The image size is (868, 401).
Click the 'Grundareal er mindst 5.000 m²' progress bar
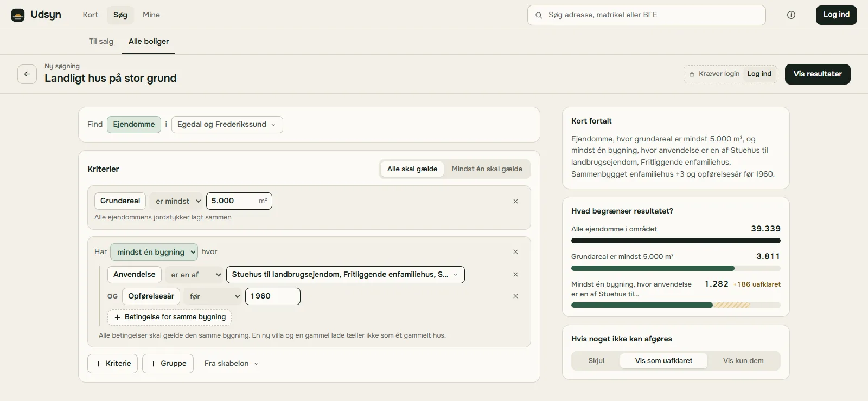tap(676, 268)
